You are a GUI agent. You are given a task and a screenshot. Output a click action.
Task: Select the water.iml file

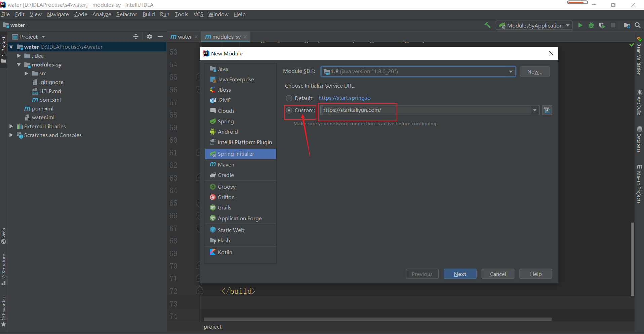[40, 117]
